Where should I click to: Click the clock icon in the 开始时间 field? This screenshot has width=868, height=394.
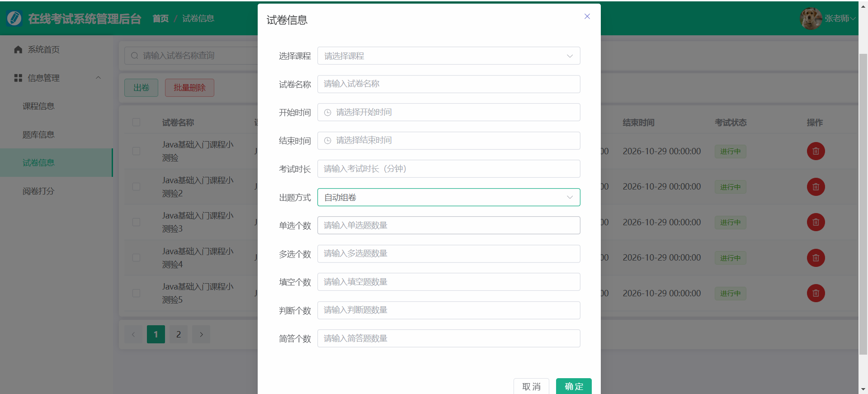[328, 113]
